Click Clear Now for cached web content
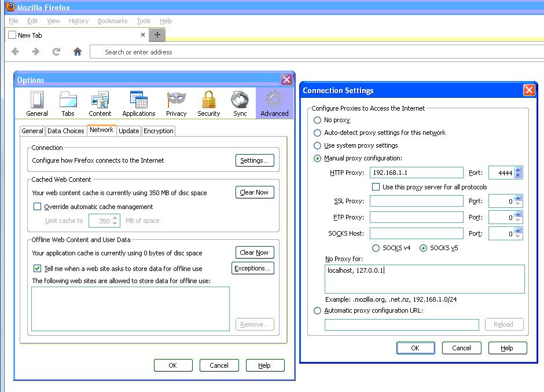The image size is (544, 392). point(255,192)
